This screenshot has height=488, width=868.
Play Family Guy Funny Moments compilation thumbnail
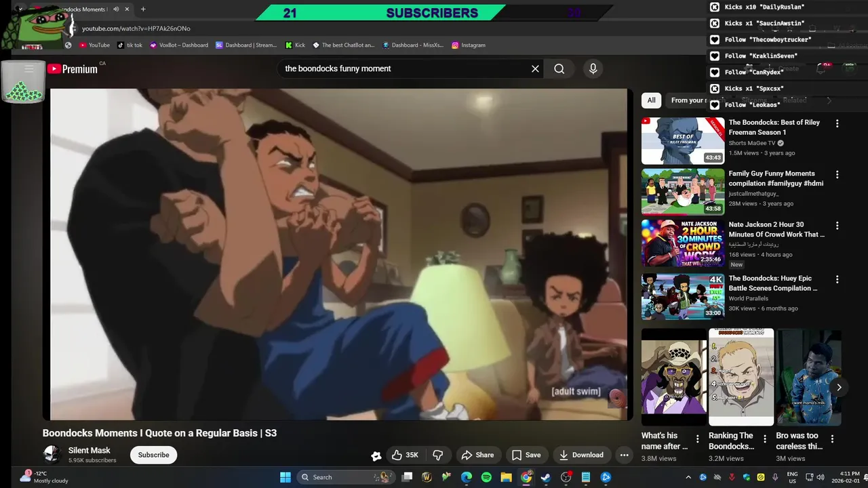[x=683, y=192]
